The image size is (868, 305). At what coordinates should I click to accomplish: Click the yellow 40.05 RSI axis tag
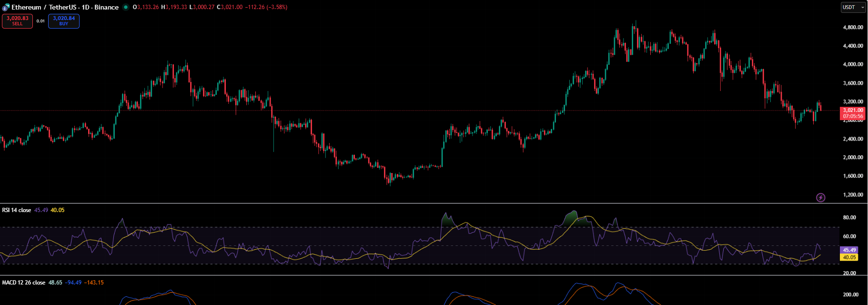849,257
